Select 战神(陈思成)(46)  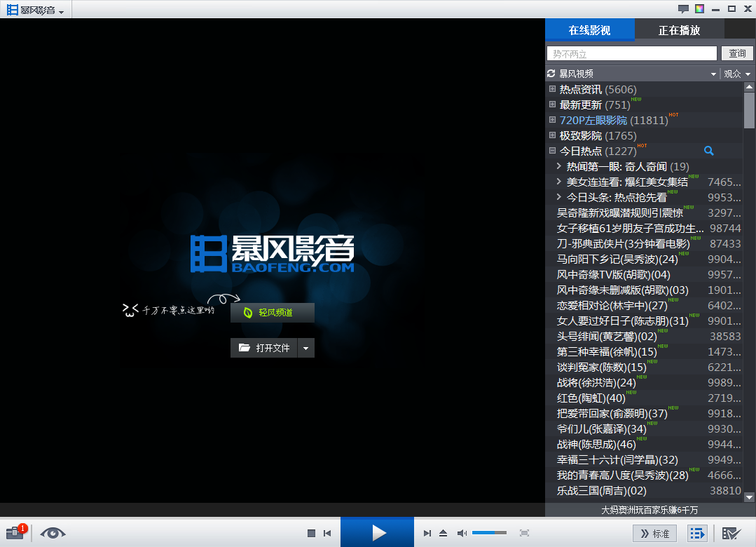click(x=645, y=445)
